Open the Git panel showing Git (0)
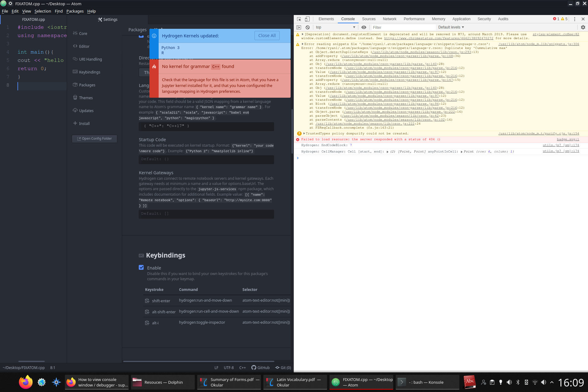This screenshot has height=392, width=588. click(x=283, y=367)
